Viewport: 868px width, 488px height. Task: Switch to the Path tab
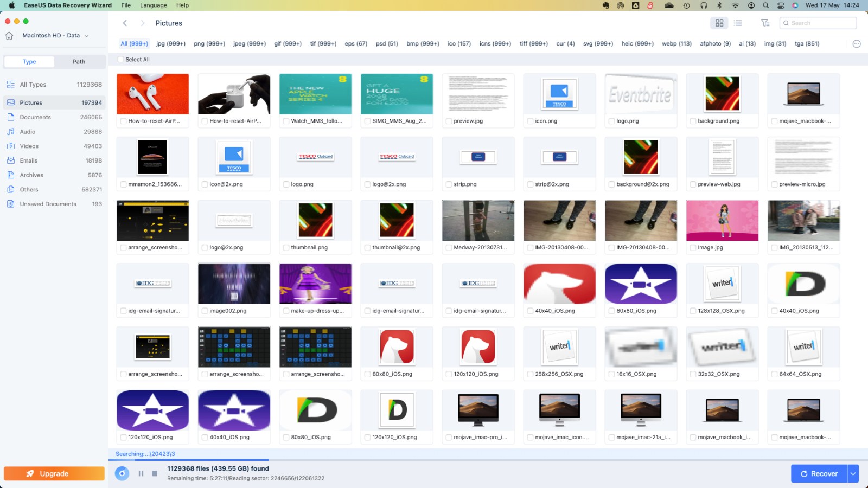point(79,62)
